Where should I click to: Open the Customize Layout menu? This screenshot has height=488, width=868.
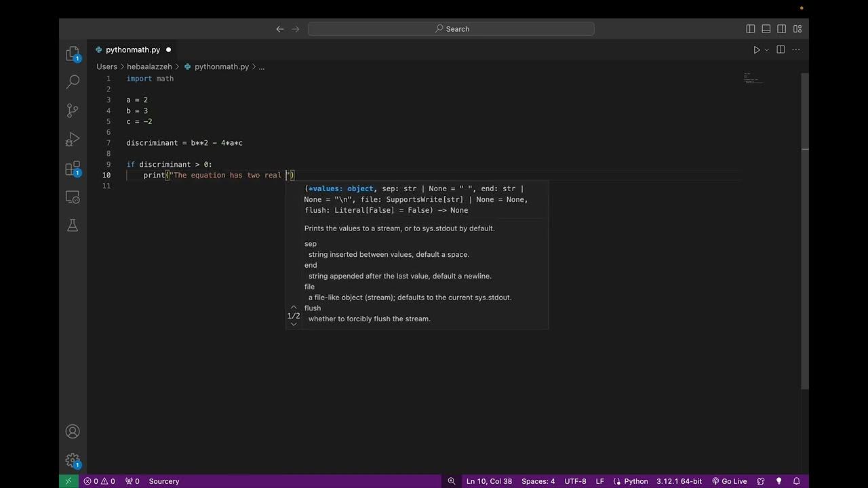coord(797,28)
